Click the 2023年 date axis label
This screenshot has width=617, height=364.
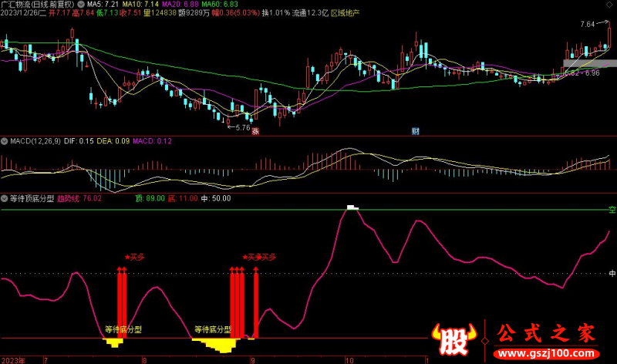click(x=14, y=359)
